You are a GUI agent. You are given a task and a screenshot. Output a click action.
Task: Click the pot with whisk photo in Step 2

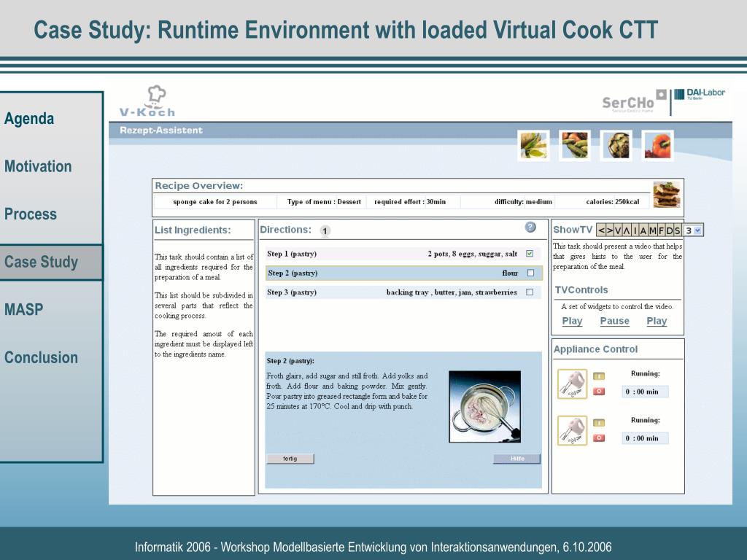484,407
